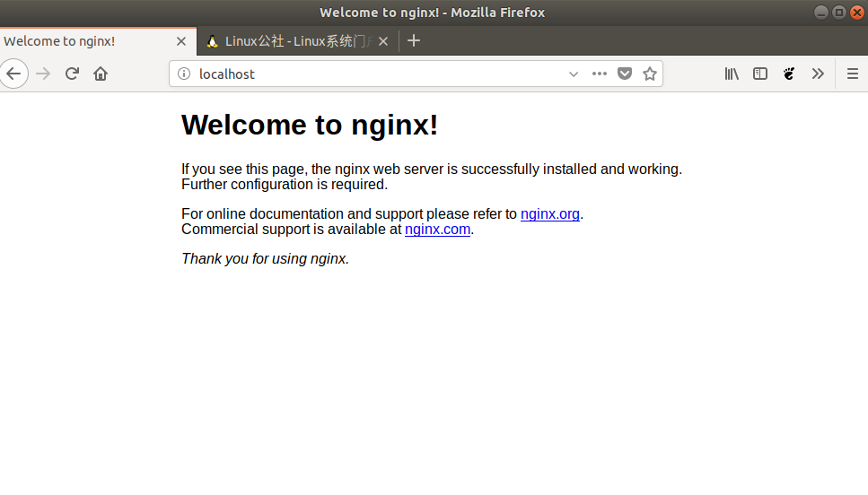This screenshot has width=868, height=495.
Task: Show site information for localhost
Action: point(184,74)
